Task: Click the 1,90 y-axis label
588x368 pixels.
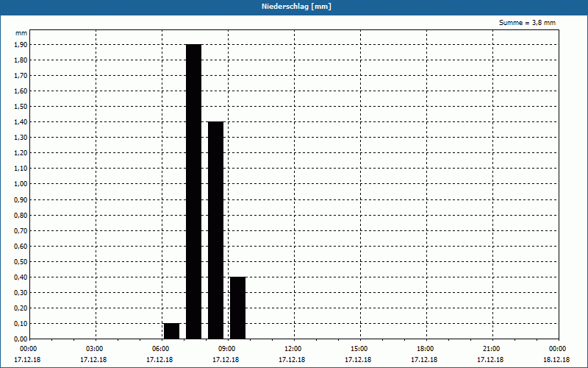Action: click(x=21, y=45)
